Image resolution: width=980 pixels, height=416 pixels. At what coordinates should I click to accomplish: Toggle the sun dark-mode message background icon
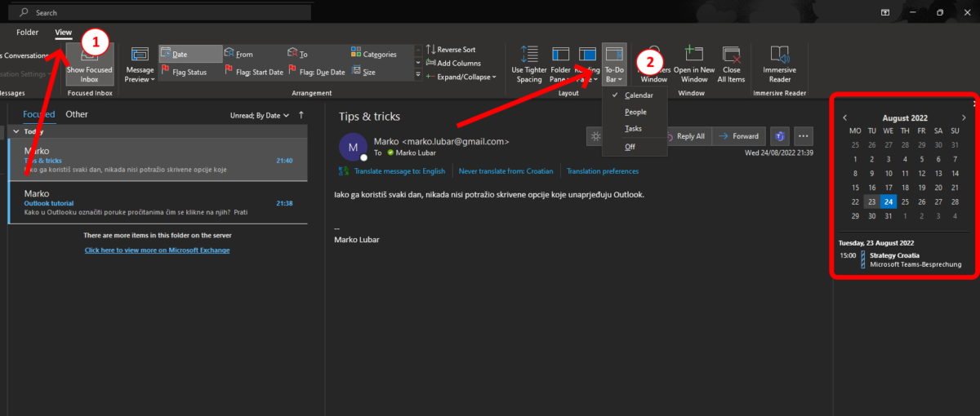coord(595,136)
